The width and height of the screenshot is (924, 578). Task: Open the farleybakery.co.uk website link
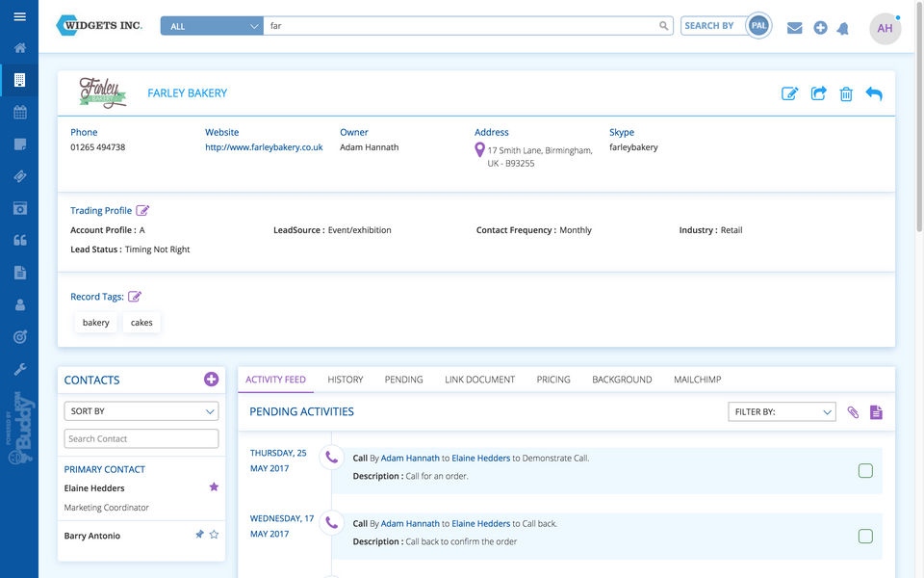(264, 147)
